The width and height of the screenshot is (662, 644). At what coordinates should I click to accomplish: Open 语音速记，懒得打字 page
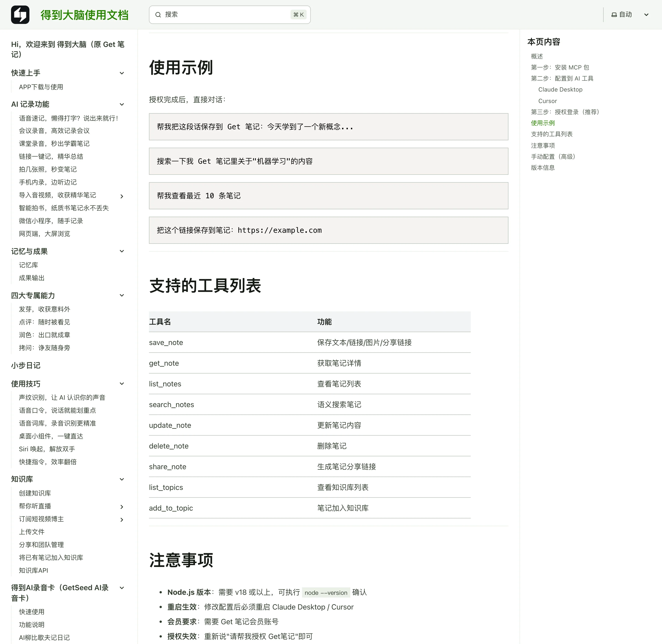tap(69, 118)
